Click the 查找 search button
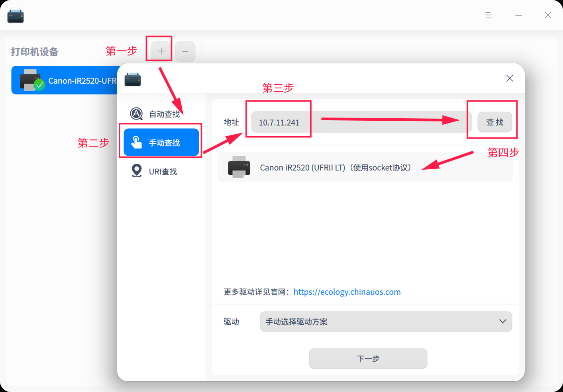Screen dimensions: 563x392 coord(495,122)
